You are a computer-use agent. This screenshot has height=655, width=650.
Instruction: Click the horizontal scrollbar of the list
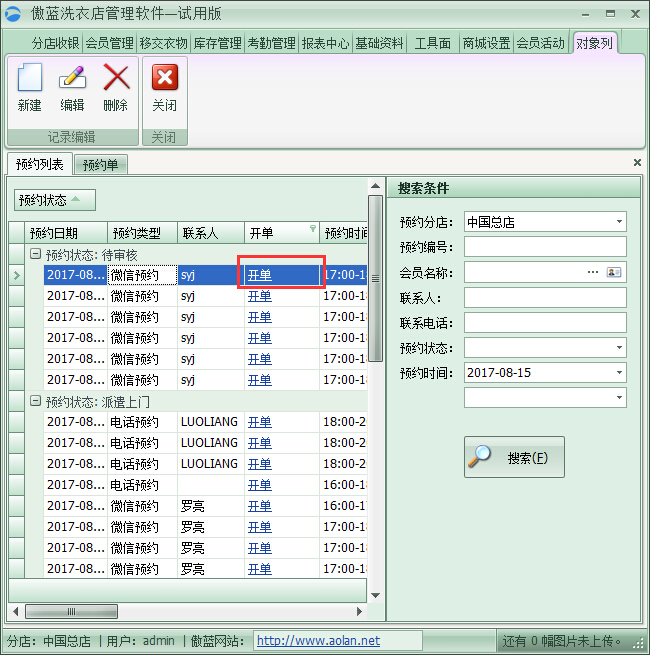[x=190, y=611]
